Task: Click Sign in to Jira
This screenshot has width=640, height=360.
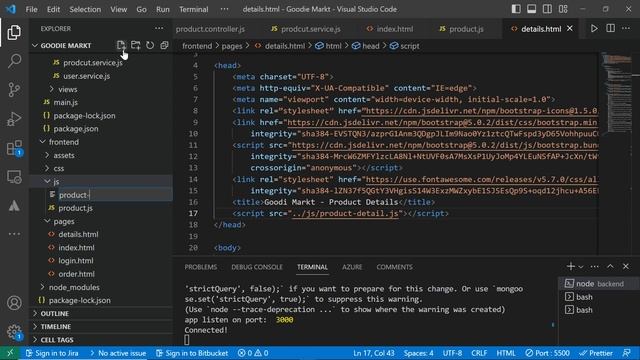Action: click(x=52, y=353)
